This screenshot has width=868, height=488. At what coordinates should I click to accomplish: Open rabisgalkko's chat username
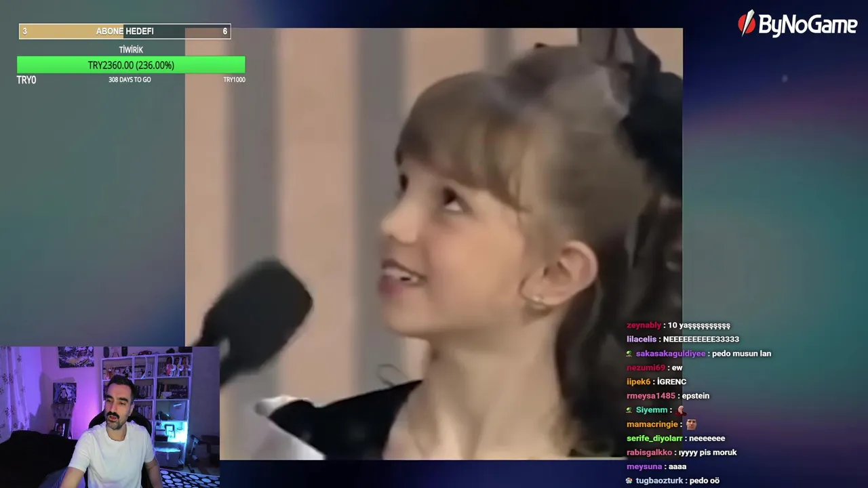click(649, 452)
